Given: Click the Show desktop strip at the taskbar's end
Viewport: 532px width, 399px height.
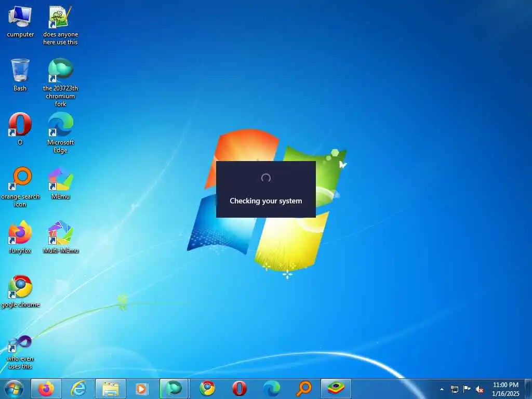Looking at the screenshot, I should [x=528, y=389].
